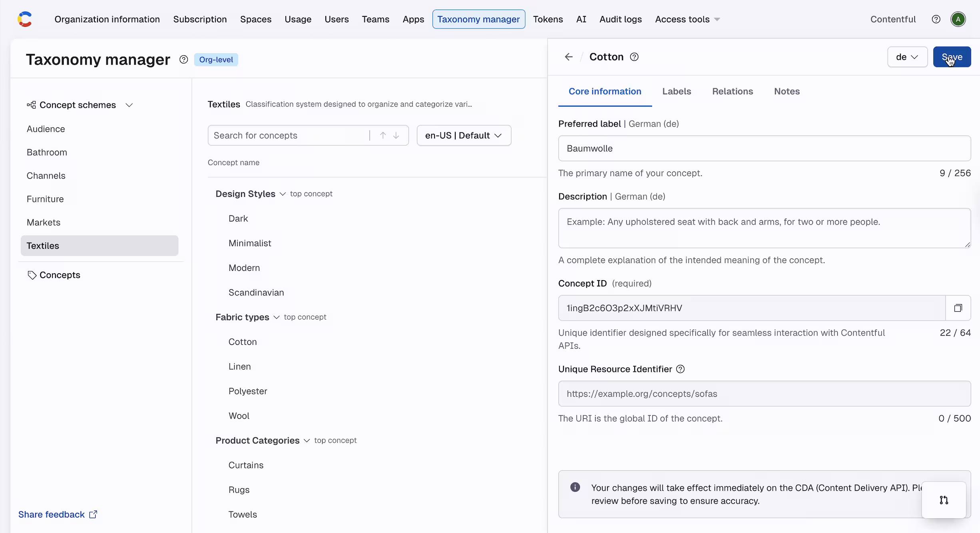Screen dimensions: 980x533
Task: Switch to the Relations tab
Action: [x=732, y=91]
